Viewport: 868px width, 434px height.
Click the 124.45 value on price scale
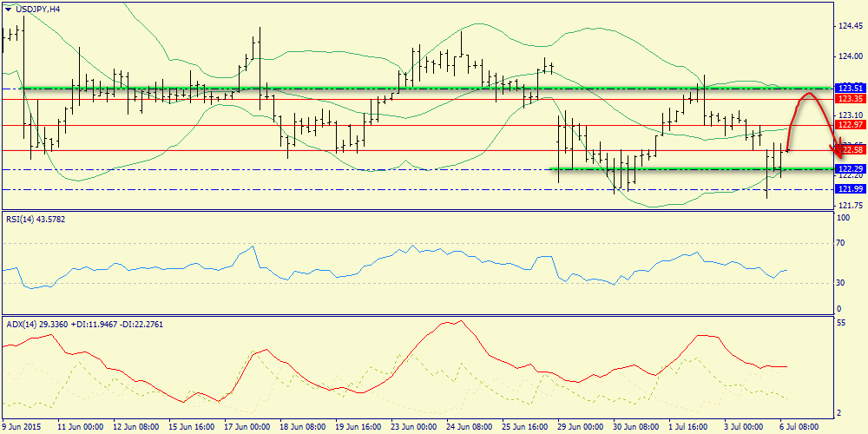848,27
